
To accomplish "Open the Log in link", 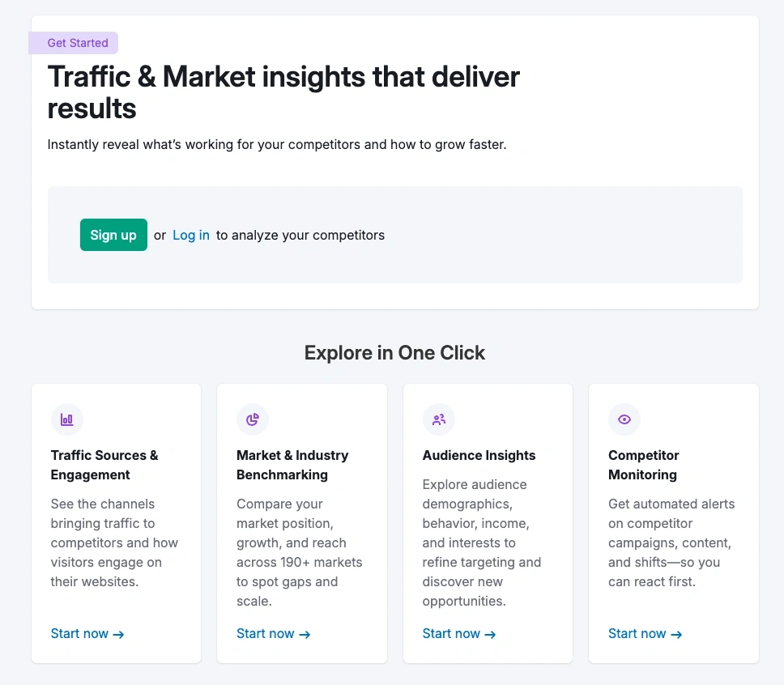I will coord(191,235).
